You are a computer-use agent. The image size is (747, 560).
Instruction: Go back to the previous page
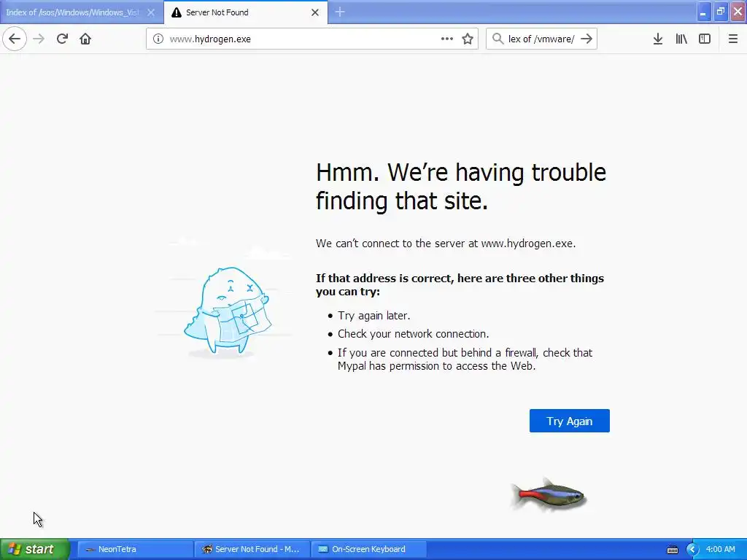(x=15, y=39)
